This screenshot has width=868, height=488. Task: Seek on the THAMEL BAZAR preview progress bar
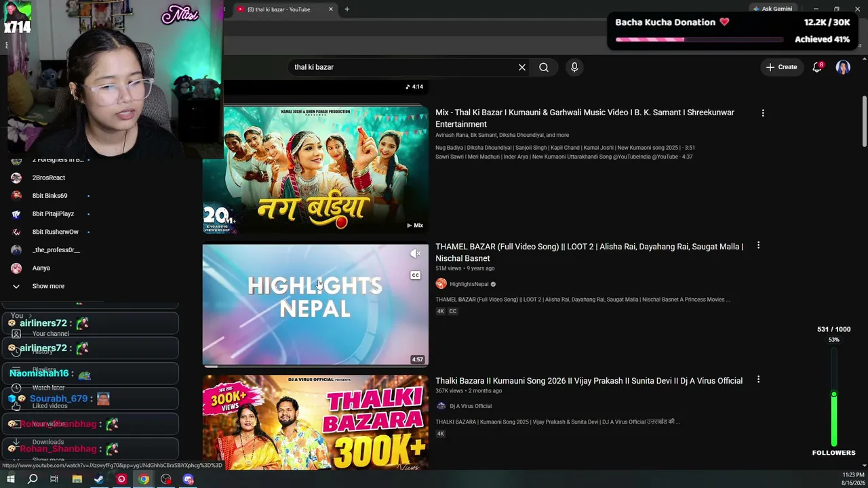tap(315, 366)
